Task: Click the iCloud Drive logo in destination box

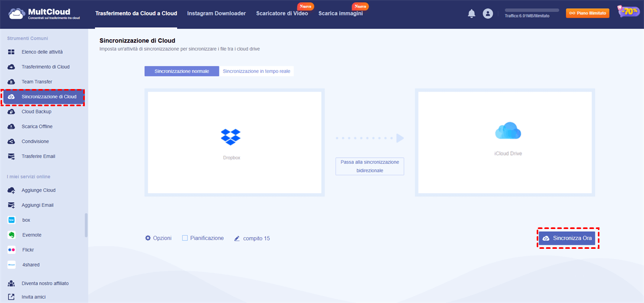Action: pos(508,131)
